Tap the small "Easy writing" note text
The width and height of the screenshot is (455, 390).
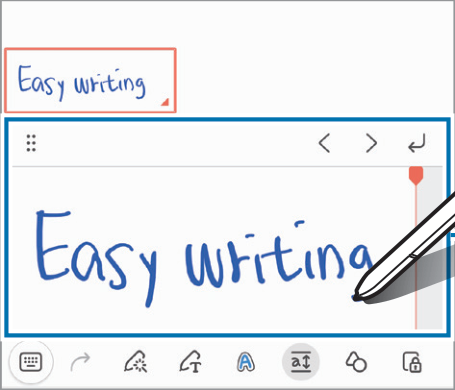pyautogui.click(x=82, y=83)
